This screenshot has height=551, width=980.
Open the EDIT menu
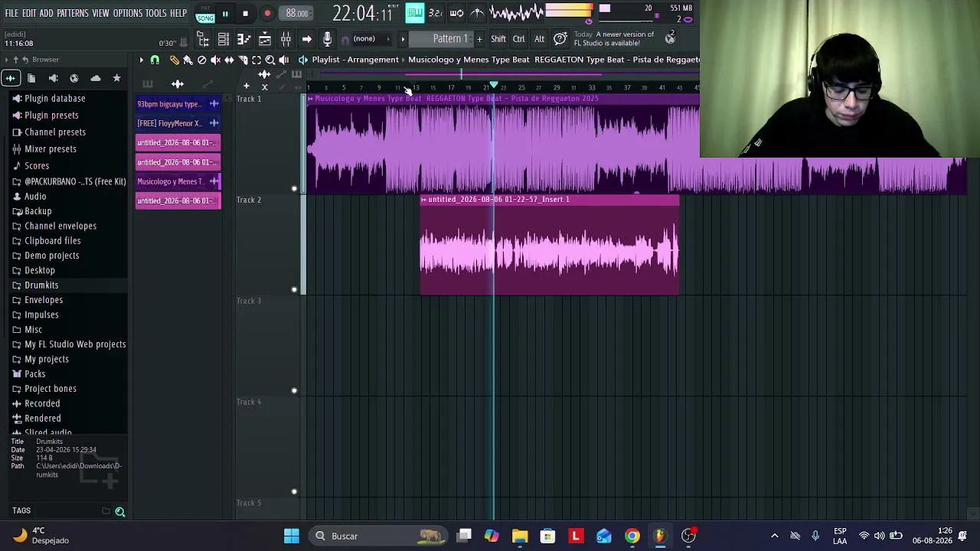(29, 14)
